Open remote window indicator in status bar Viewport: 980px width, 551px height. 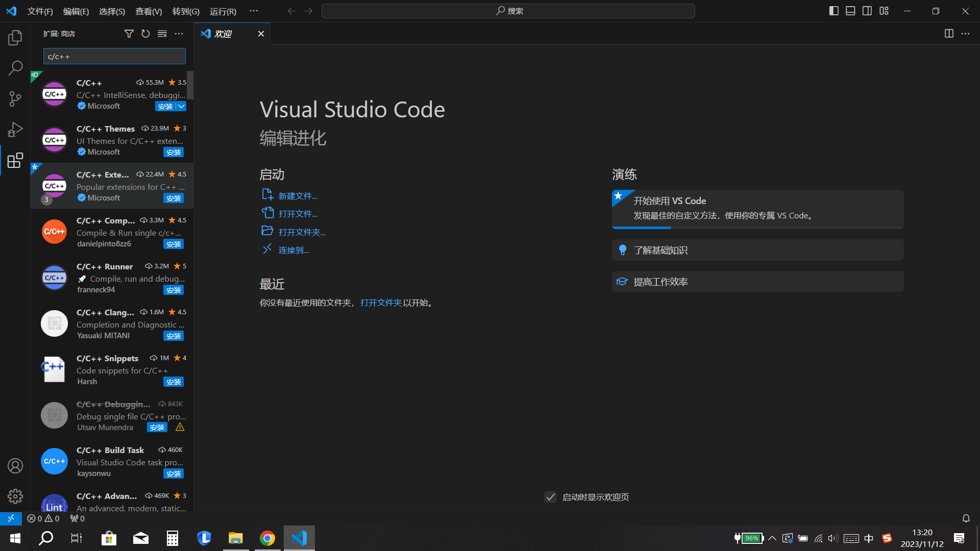click(x=11, y=518)
